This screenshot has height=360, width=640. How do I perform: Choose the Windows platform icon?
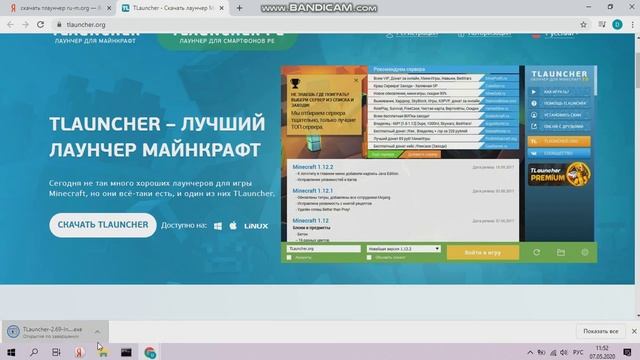tap(218, 226)
